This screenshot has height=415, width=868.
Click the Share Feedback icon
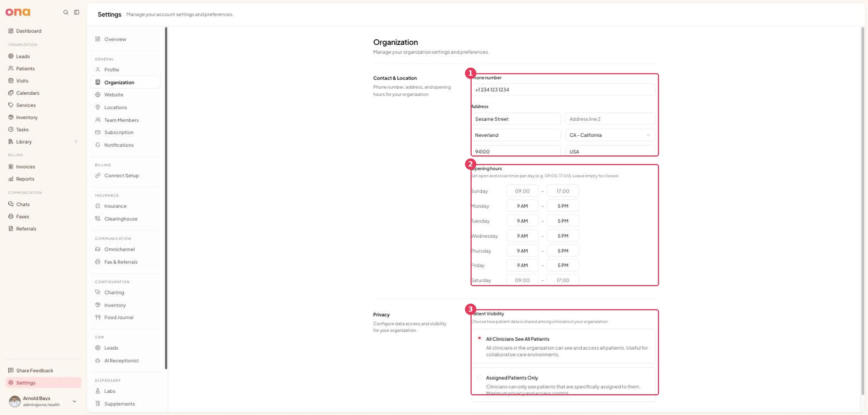(11, 370)
